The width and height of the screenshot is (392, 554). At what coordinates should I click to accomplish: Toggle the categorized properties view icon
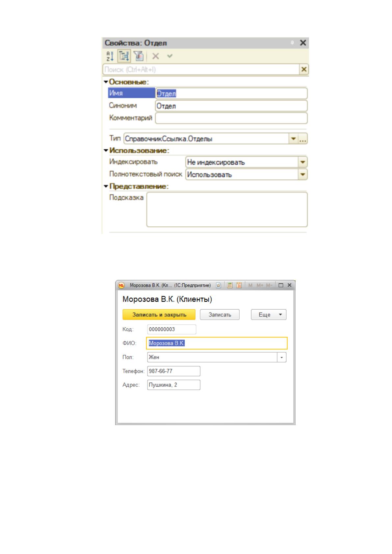124,56
